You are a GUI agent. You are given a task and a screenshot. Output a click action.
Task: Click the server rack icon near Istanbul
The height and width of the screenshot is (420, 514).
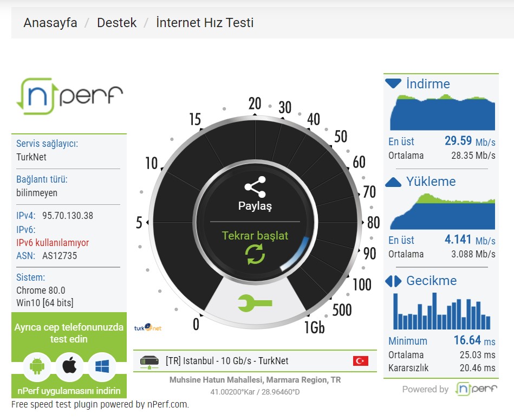pos(149,361)
